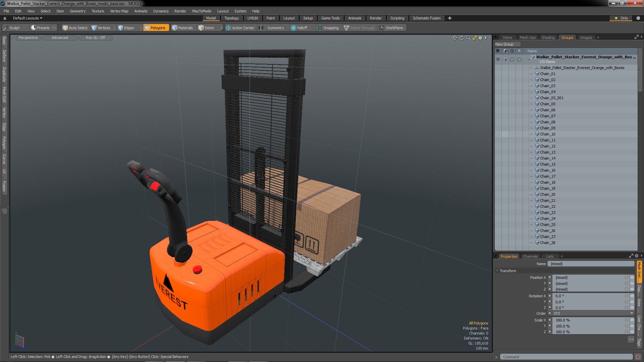644x362 pixels.
Task: Switch to Schematic Fusion tab
Action: [426, 18]
